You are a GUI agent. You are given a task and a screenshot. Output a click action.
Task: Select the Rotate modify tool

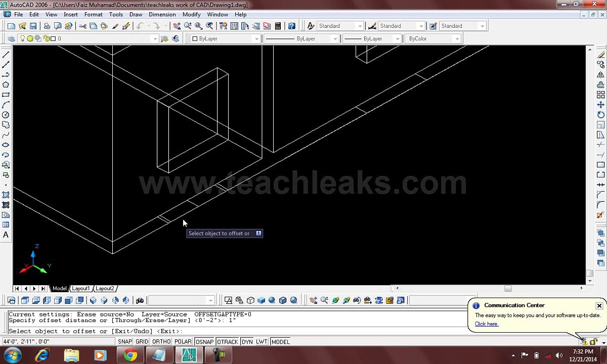click(x=601, y=115)
